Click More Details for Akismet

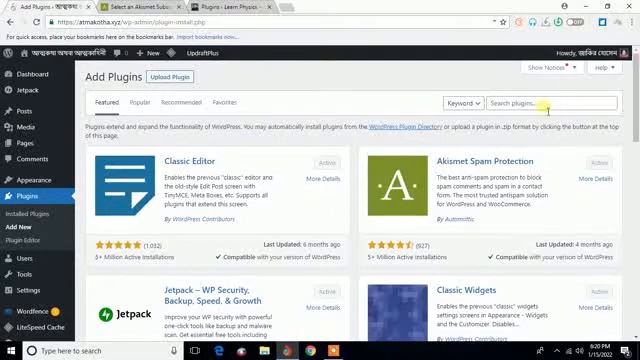[x=596, y=179]
